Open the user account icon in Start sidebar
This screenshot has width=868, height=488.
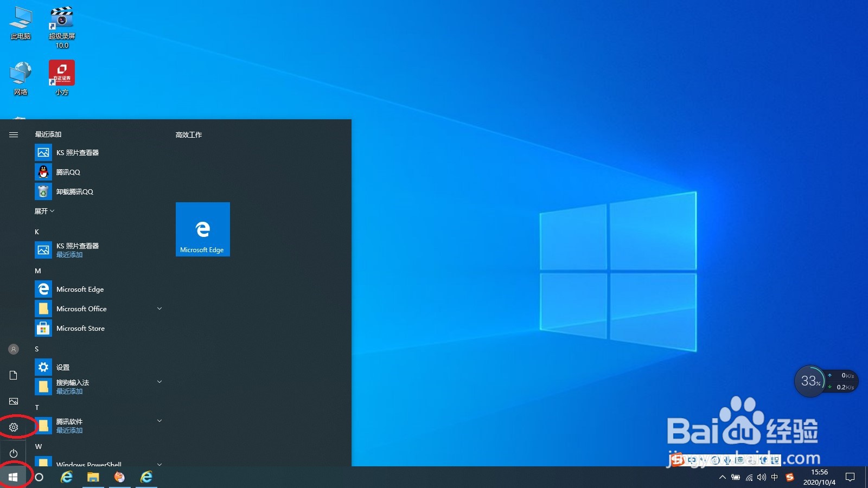[x=14, y=349]
